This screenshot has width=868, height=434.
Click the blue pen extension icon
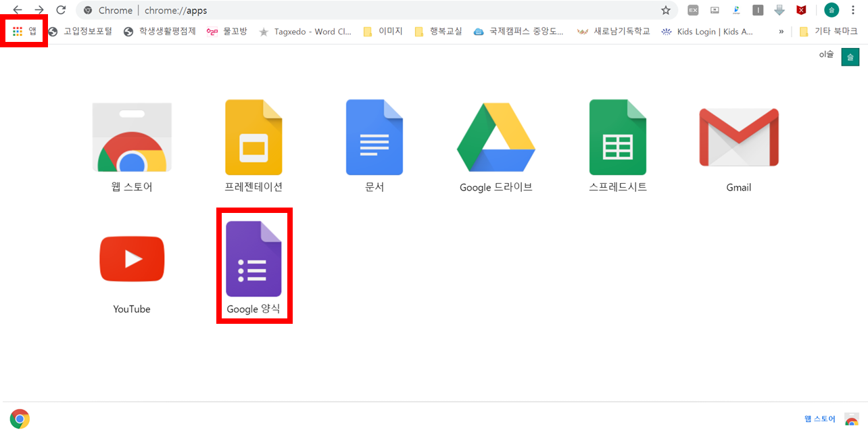click(736, 10)
